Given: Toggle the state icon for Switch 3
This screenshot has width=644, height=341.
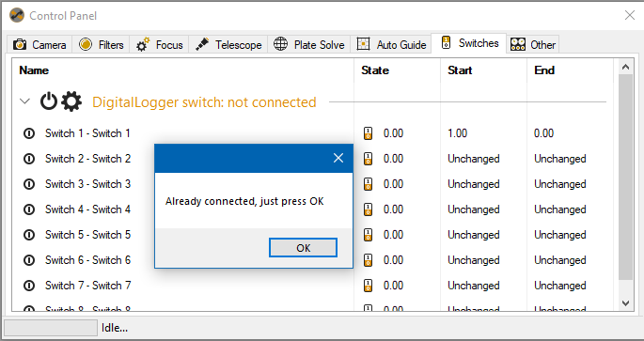Looking at the screenshot, I should [x=368, y=184].
